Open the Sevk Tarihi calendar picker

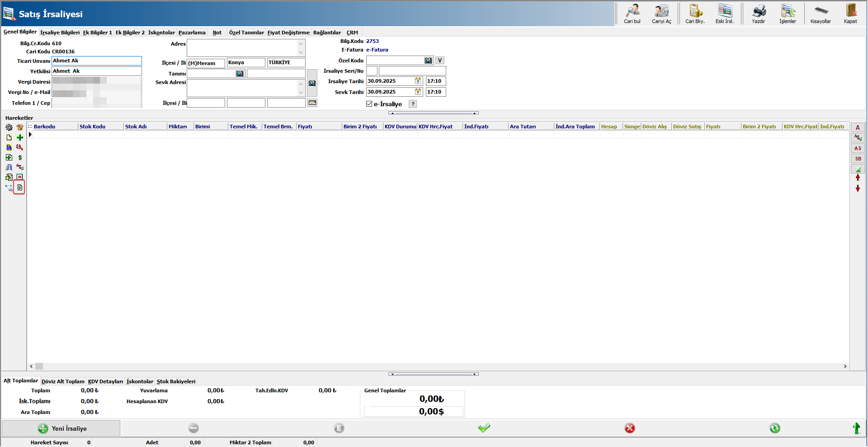click(x=418, y=92)
